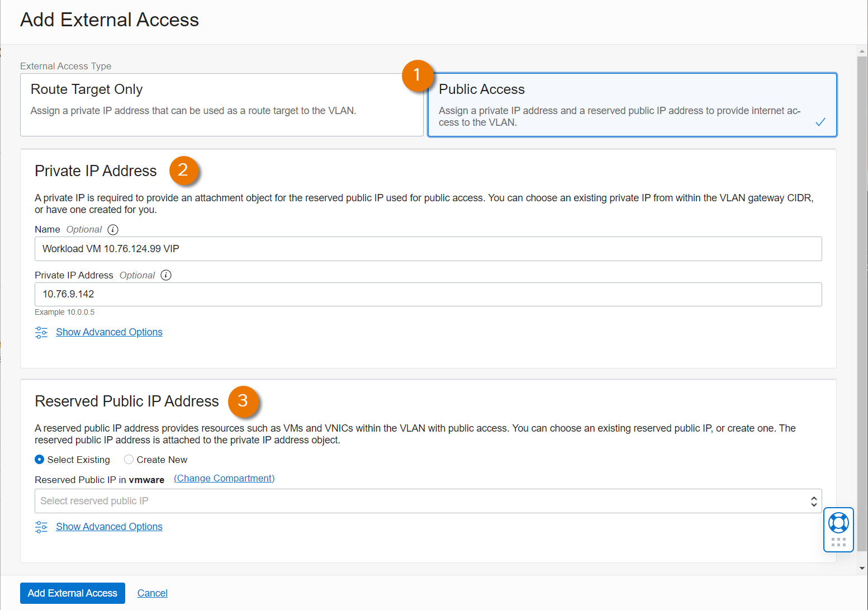Image resolution: width=868 pixels, height=610 pixels.
Task: Choose the Create New radio option
Action: pos(129,460)
